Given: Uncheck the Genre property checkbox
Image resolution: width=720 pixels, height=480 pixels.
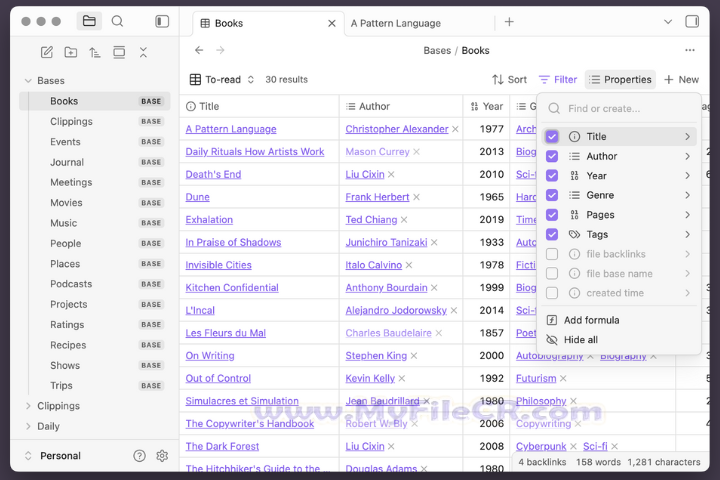Looking at the screenshot, I should coord(552,195).
